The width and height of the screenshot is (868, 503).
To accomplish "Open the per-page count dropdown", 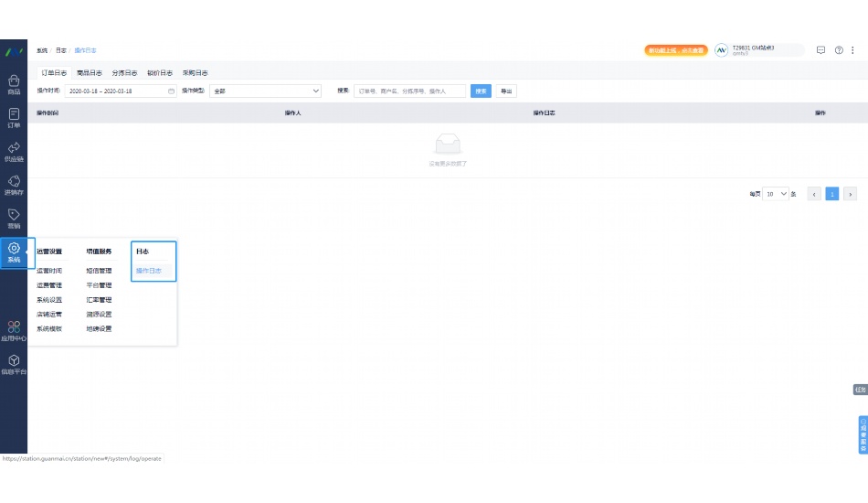I will click(x=777, y=194).
